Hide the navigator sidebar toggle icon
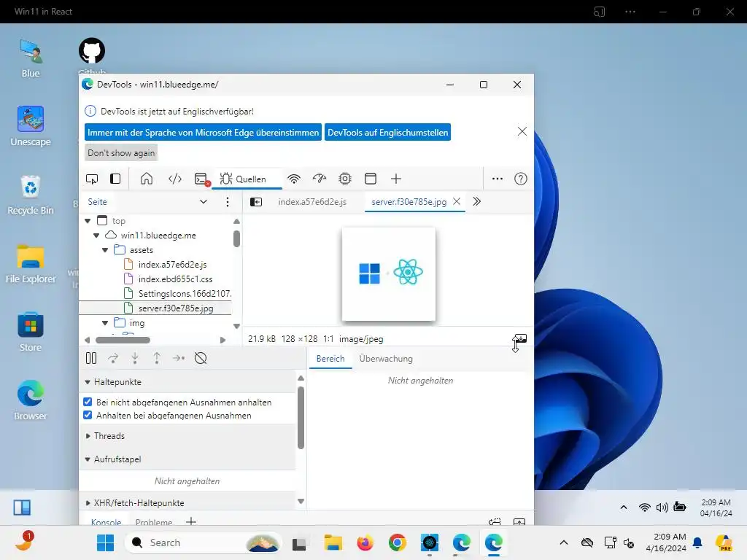 (256, 202)
